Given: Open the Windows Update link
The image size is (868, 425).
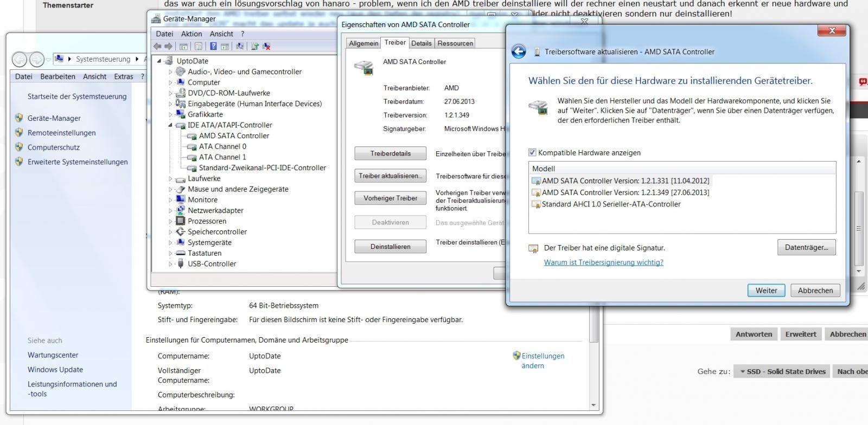Looking at the screenshot, I should pos(55,370).
